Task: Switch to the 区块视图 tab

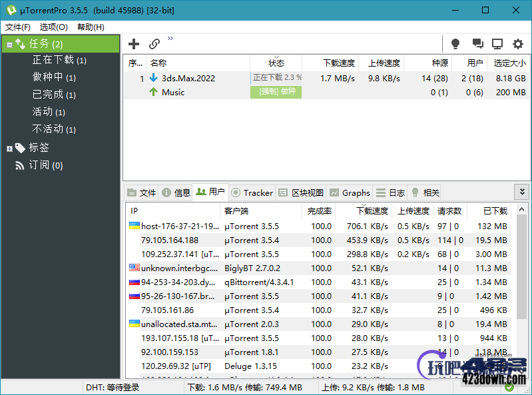Action: (x=301, y=193)
